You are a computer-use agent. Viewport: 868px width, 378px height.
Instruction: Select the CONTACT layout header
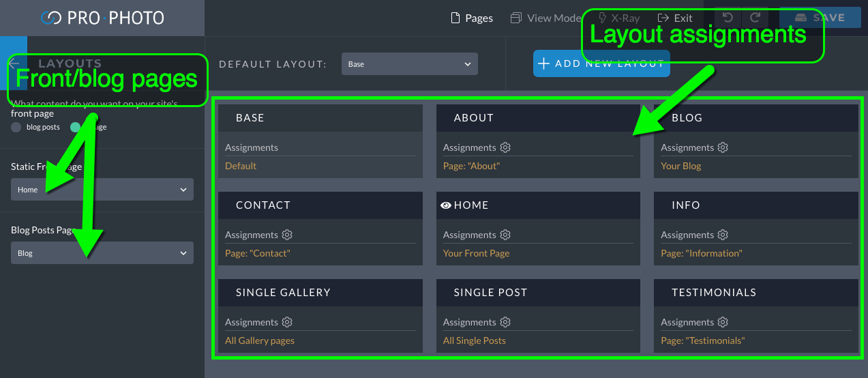320,205
